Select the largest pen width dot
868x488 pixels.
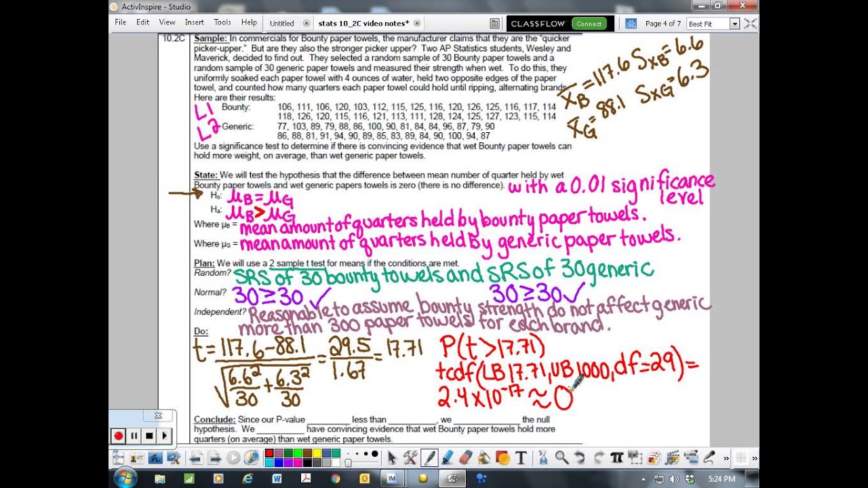tap(374, 453)
